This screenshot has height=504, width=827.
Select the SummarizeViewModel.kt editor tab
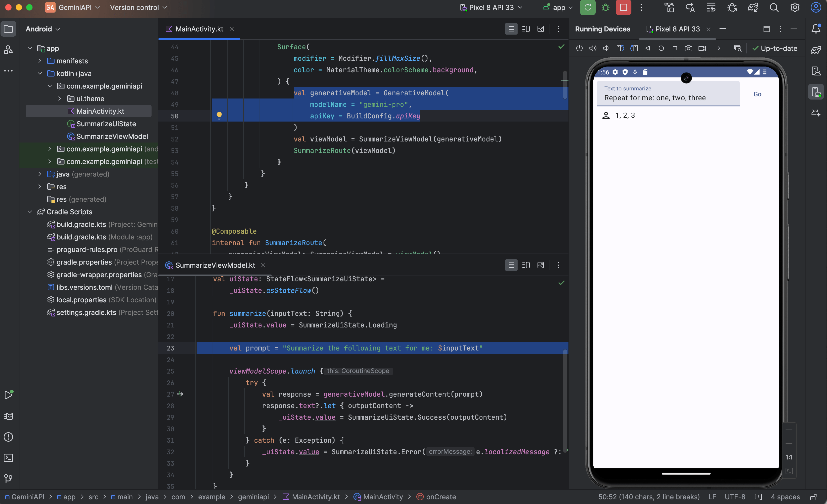coord(215,265)
